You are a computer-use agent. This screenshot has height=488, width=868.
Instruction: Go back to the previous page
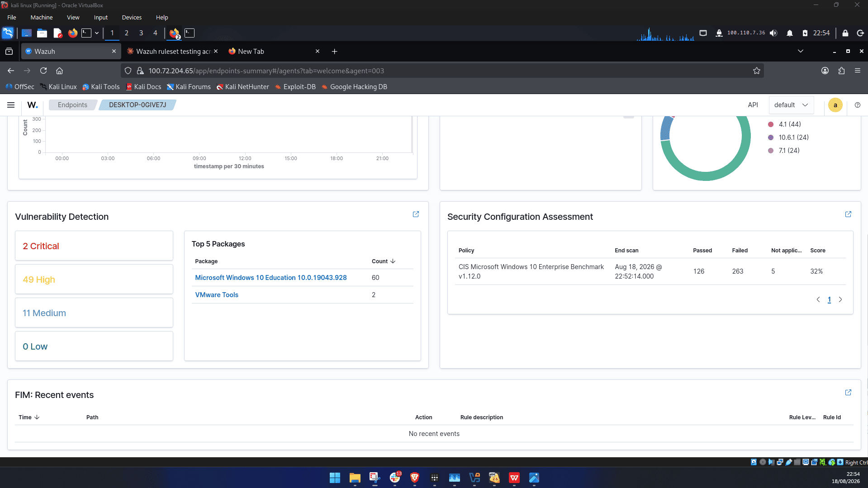(x=11, y=71)
